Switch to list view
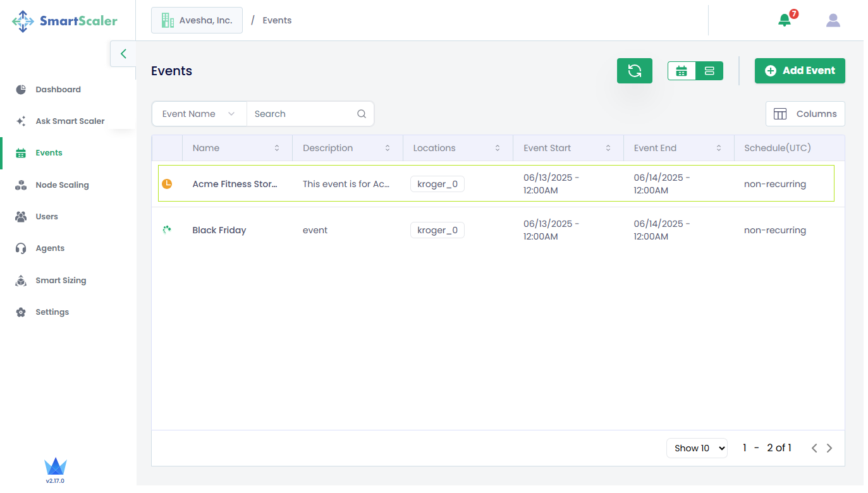The width and height of the screenshot is (868, 493). (x=709, y=71)
